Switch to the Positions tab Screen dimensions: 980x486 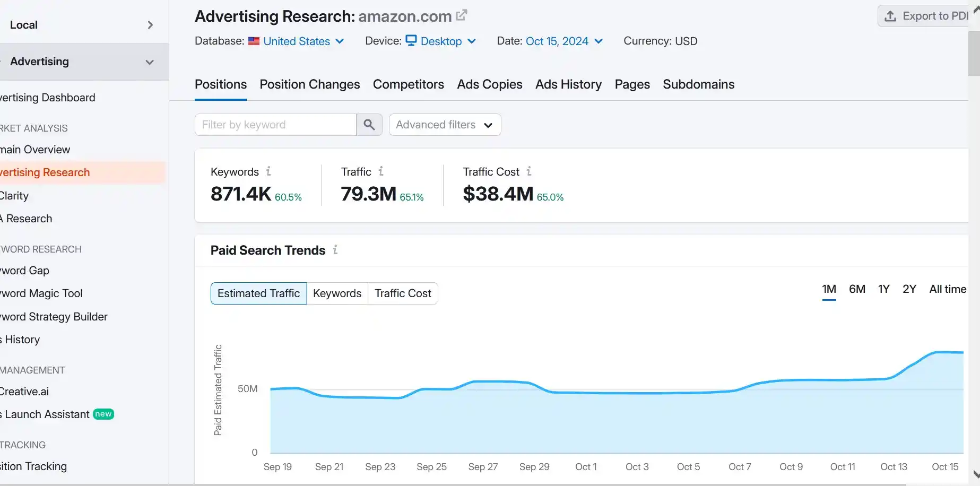tap(221, 84)
